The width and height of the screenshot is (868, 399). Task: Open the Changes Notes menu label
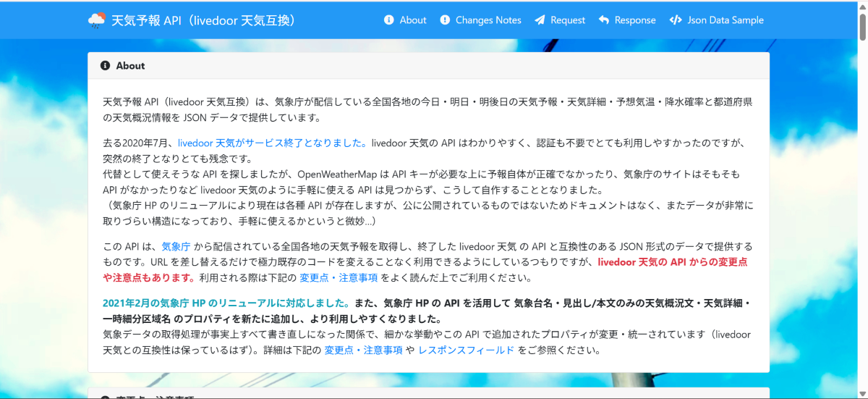[x=488, y=20]
